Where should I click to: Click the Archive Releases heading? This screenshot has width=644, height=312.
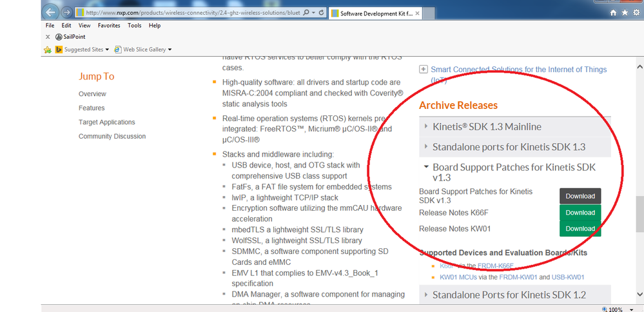(x=458, y=106)
